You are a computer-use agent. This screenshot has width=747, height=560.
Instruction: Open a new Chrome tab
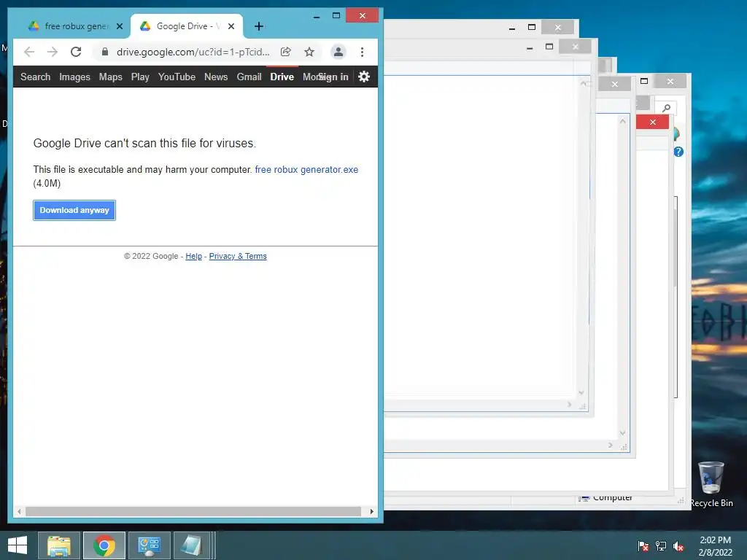tap(259, 27)
